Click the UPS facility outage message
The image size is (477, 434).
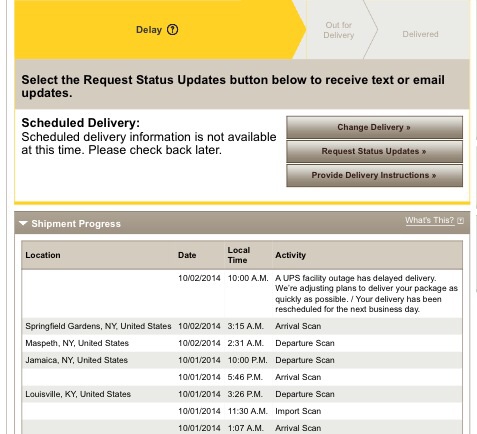click(366, 294)
